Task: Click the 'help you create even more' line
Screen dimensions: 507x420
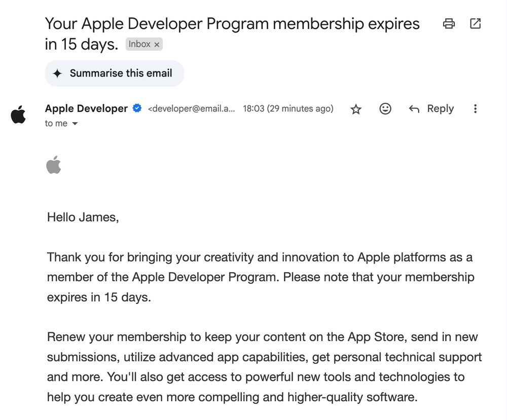Action: tap(232, 397)
